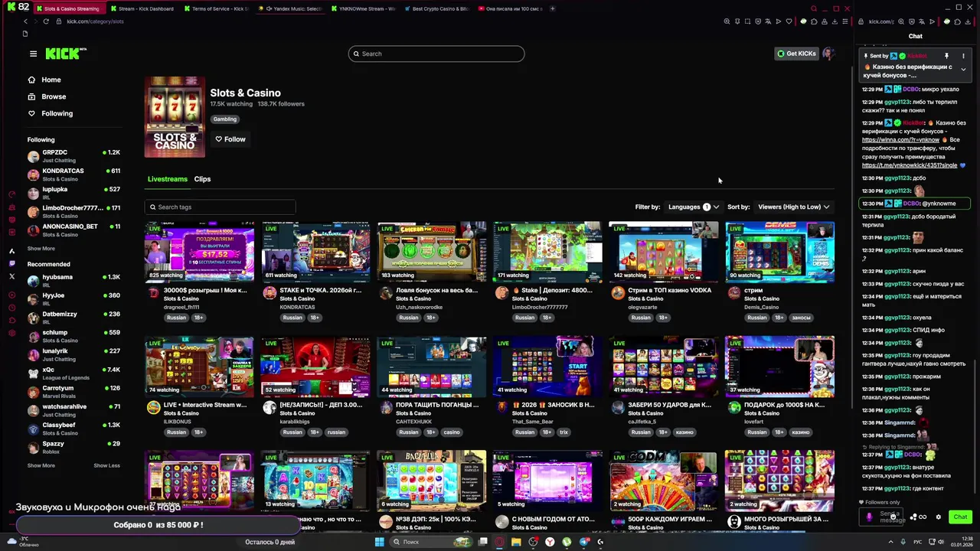980x551 pixels.
Task: Switch to 'Best Crypto Casino' browser tab
Action: pos(438,8)
